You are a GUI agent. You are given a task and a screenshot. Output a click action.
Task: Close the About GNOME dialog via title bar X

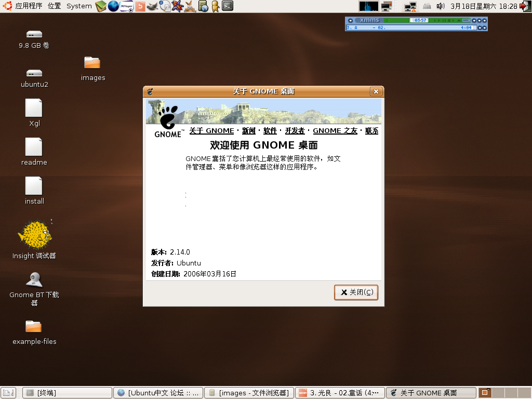(x=376, y=91)
